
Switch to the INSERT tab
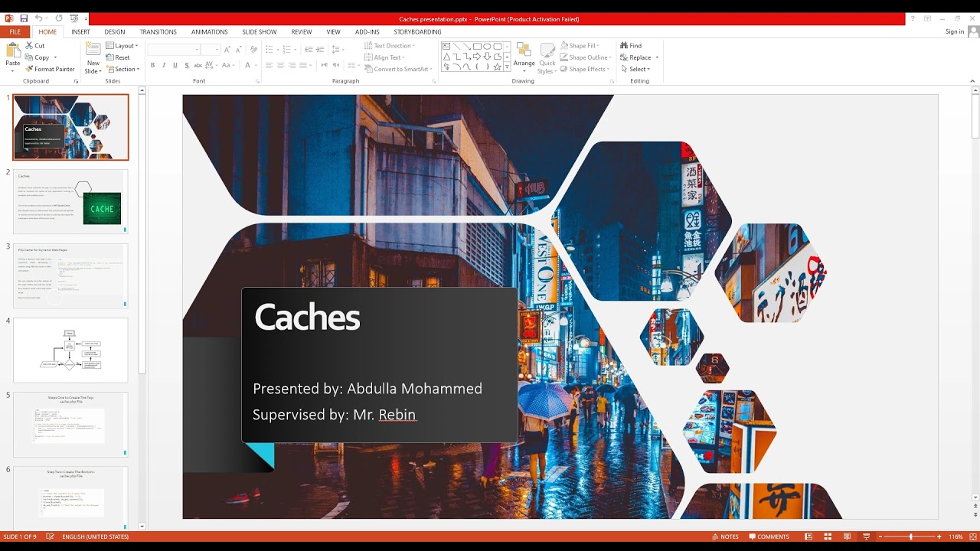pos(80,32)
